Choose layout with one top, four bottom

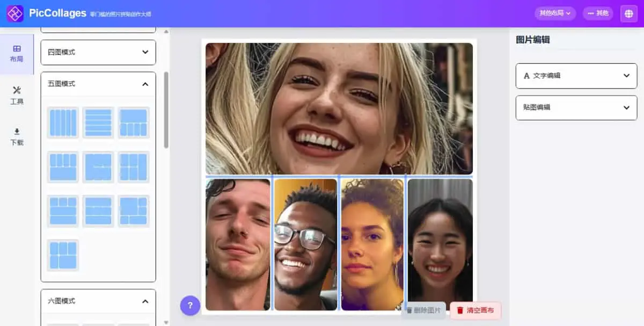click(x=134, y=122)
